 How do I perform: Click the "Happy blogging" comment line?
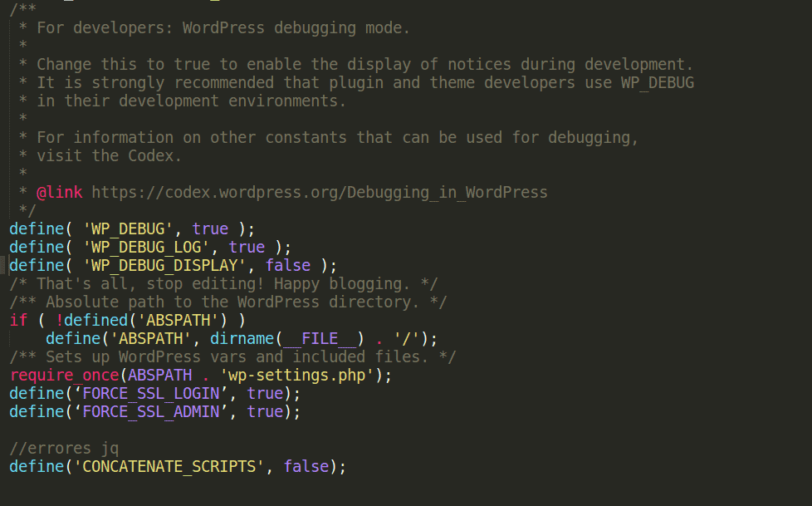[x=224, y=284]
